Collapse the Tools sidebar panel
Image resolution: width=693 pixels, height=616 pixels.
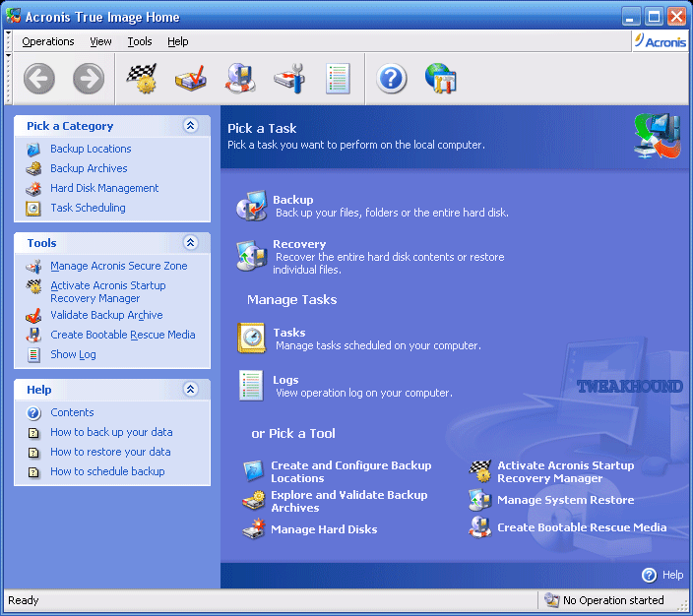191,243
